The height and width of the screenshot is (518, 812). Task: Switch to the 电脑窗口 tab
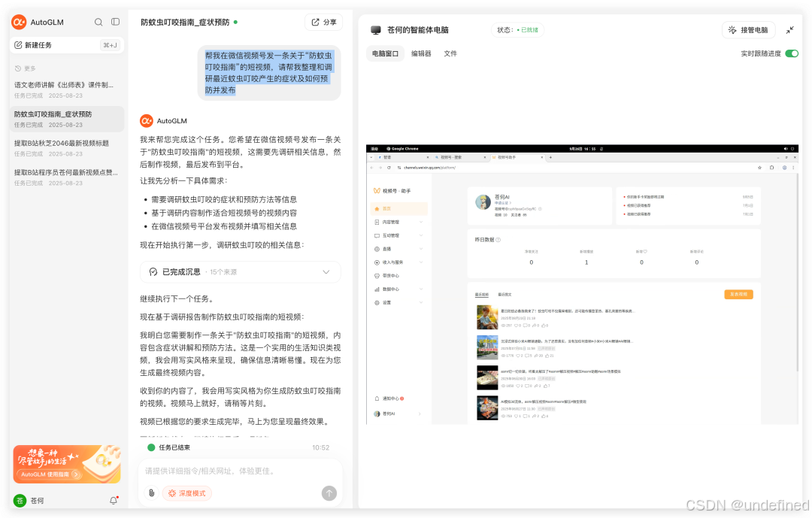pos(385,53)
